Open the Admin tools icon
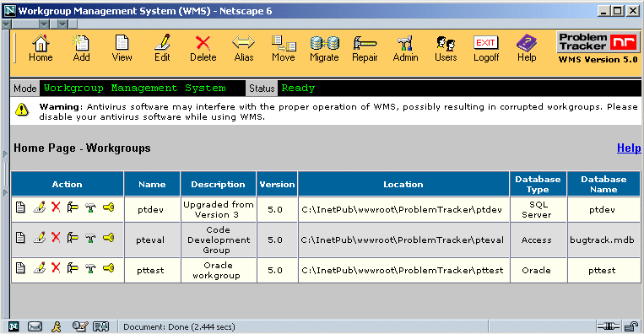The image size is (644, 334). (x=405, y=48)
